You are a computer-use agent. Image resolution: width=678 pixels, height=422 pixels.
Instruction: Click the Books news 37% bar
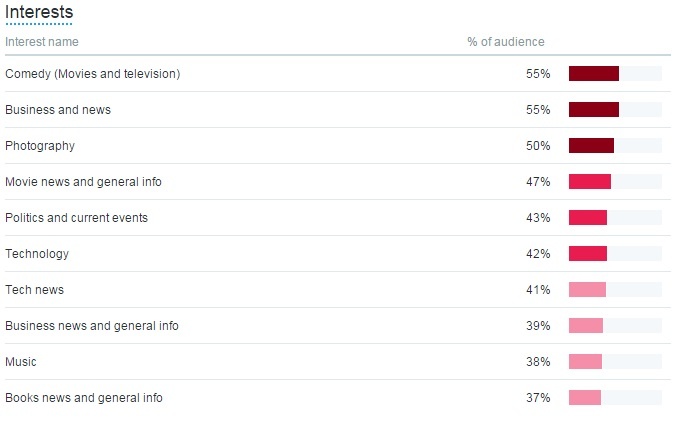click(x=585, y=398)
